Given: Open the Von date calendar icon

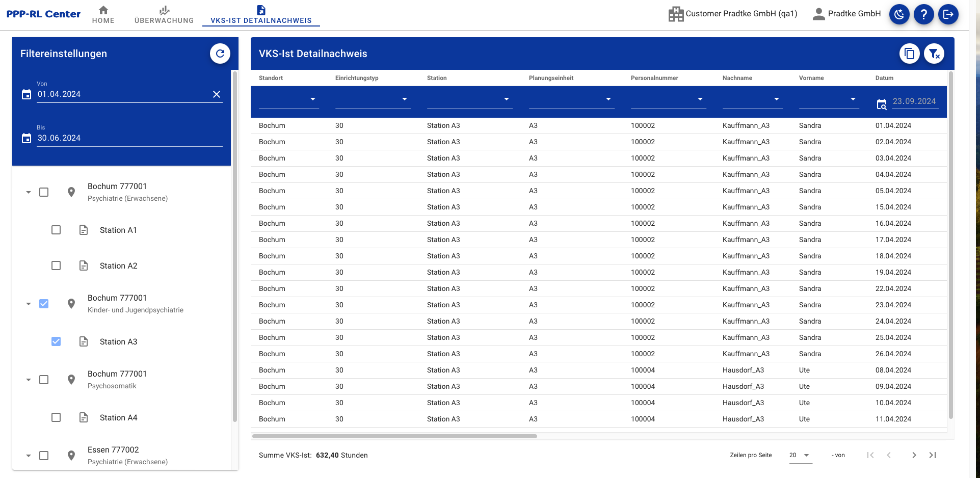Looking at the screenshot, I should [27, 94].
